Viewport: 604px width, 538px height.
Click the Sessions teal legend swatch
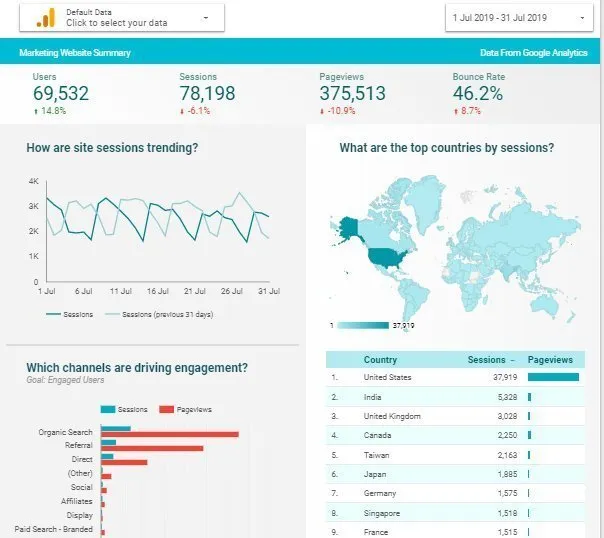pyautogui.click(x=108, y=409)
